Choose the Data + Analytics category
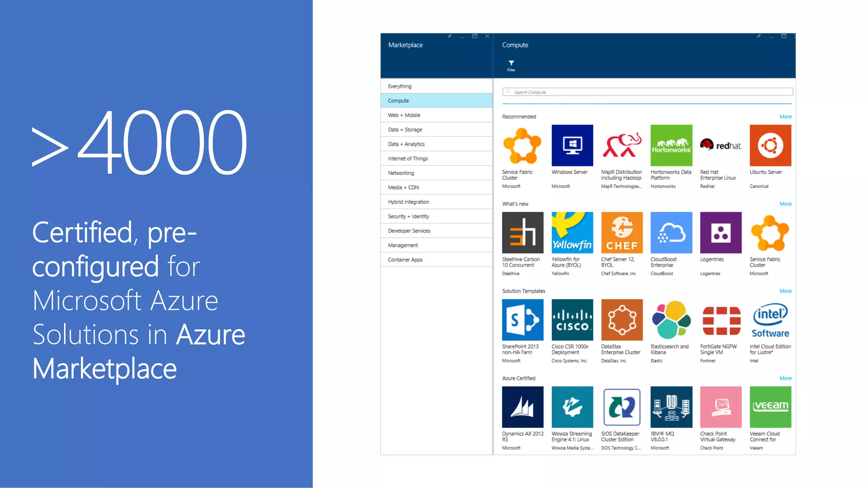 click(437, 144)
